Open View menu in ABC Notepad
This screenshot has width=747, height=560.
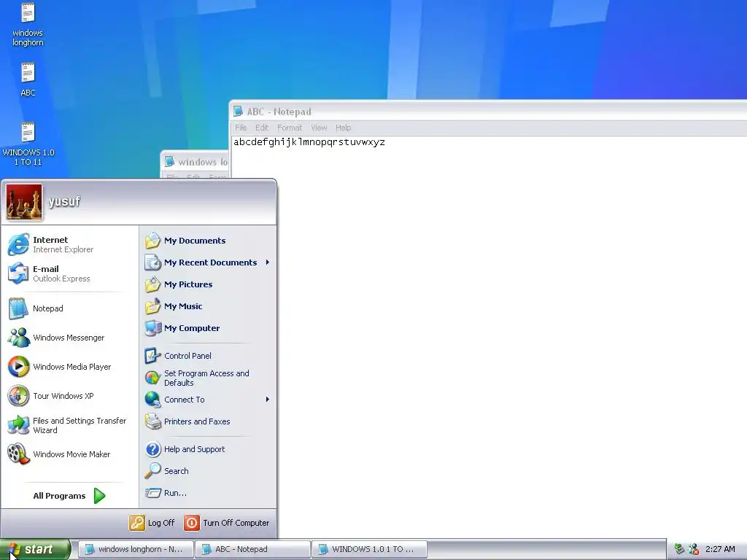319,128
